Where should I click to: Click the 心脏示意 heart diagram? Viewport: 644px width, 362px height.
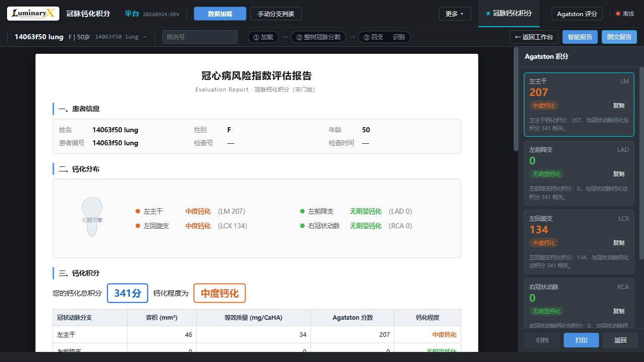[x=92, y=217]
